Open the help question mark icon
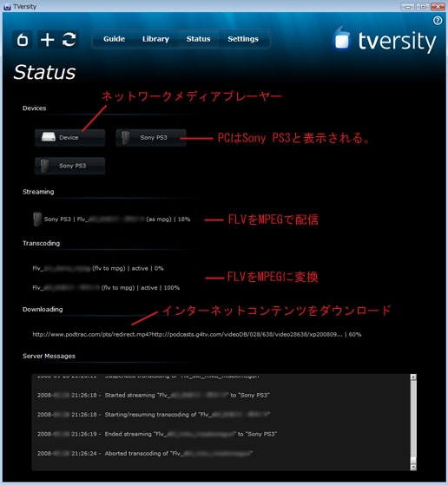The image size is (448, 485). pos(438,21)
